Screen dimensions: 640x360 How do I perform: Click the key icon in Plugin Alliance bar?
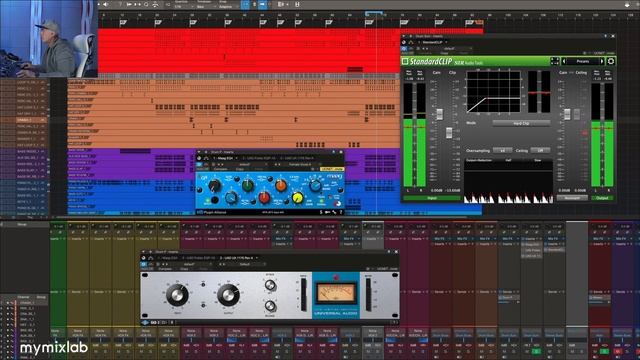[327, 212]
